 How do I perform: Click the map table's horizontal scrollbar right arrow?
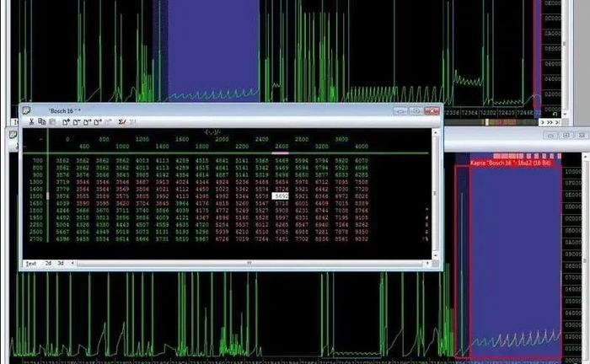click(x=427, y=264)
